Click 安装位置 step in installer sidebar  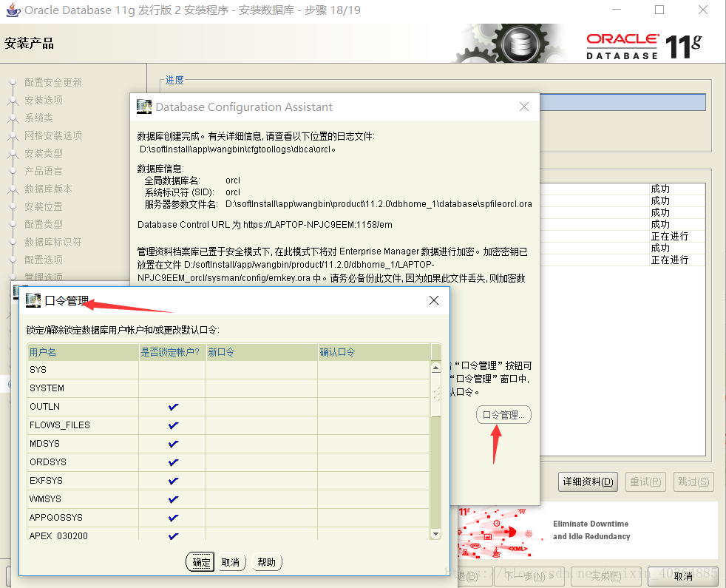44,206
